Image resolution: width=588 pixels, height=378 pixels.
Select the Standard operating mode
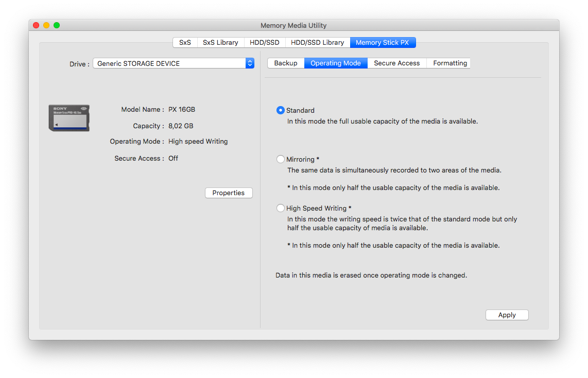(280, 110)
